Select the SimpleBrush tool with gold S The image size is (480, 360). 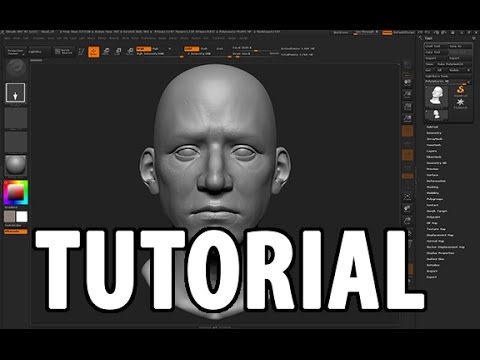coord(460,90)
